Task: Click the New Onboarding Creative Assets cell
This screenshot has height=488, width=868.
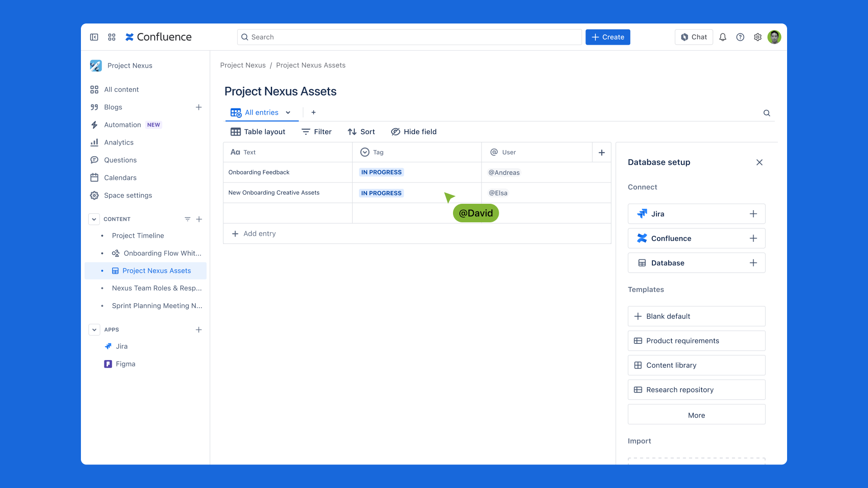Action: (x=288, y=193)
